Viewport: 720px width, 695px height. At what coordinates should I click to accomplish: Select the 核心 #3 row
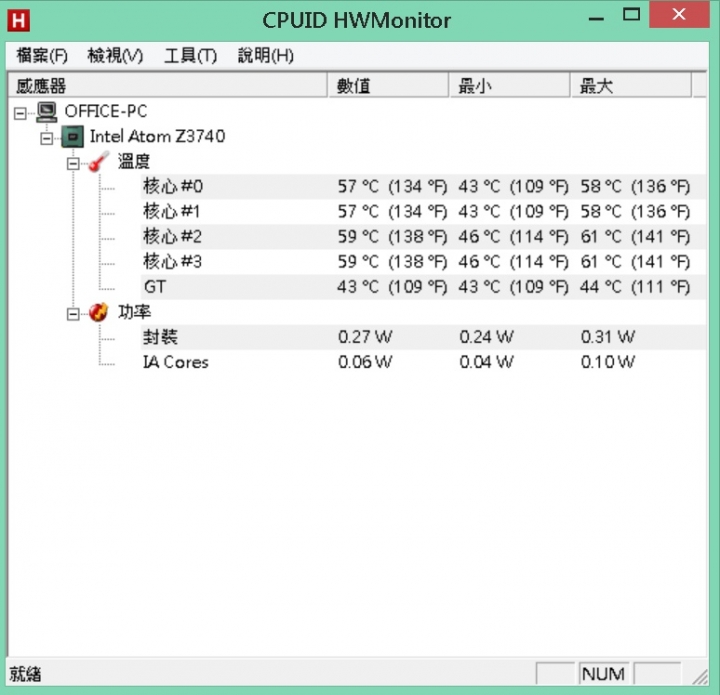pyautogui.click(x=423, y=262)
